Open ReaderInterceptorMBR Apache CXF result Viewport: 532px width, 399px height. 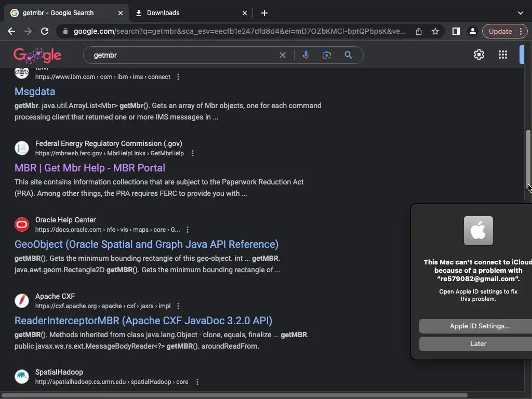pos(143,321)
